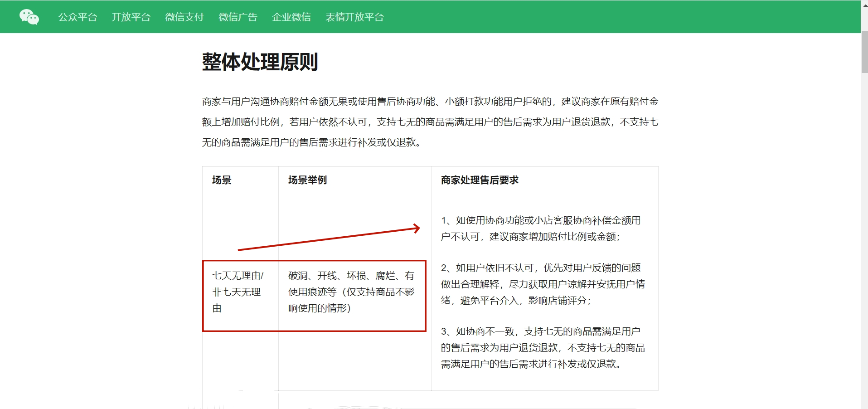Viewport: 868px width, 409px height.
Task: Open the 开放平台 nav link
Action: tap(131, 17)
